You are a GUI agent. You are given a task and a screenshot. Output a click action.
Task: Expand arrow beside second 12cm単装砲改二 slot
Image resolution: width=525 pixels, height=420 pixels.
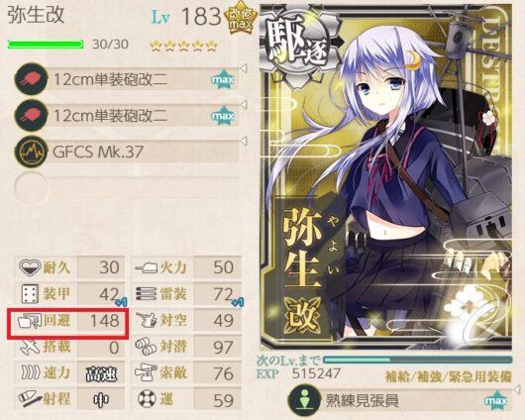(244, 104)
